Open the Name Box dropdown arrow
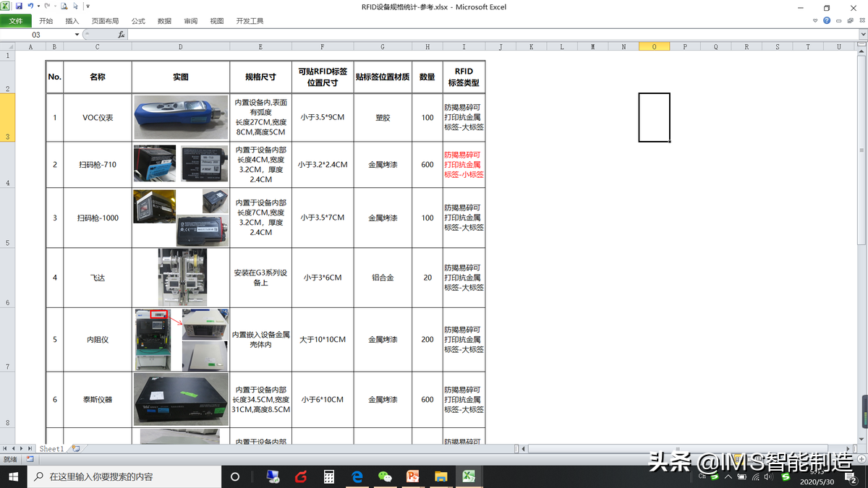 click(x=77, y=34)
